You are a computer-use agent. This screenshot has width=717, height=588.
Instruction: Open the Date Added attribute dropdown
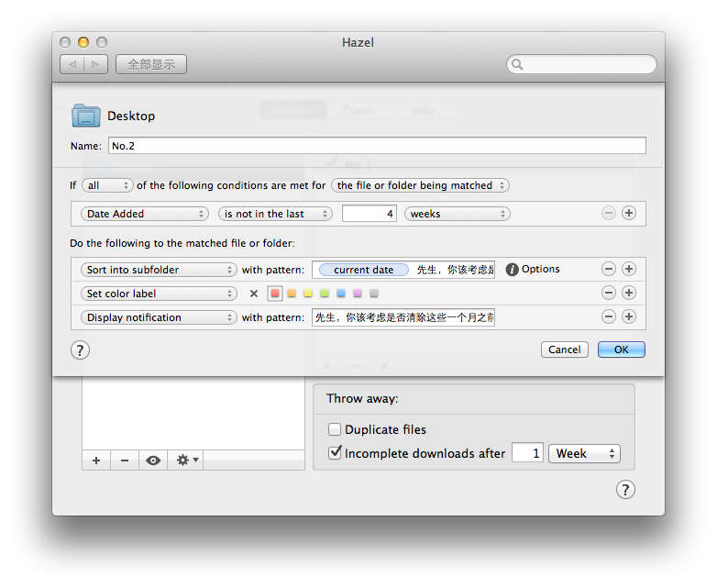pos(145,214)
